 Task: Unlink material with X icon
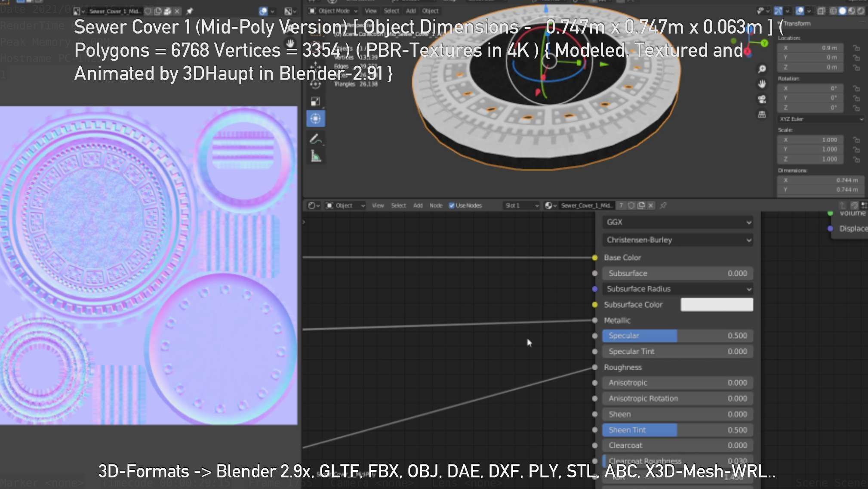[x=651, y=205]
